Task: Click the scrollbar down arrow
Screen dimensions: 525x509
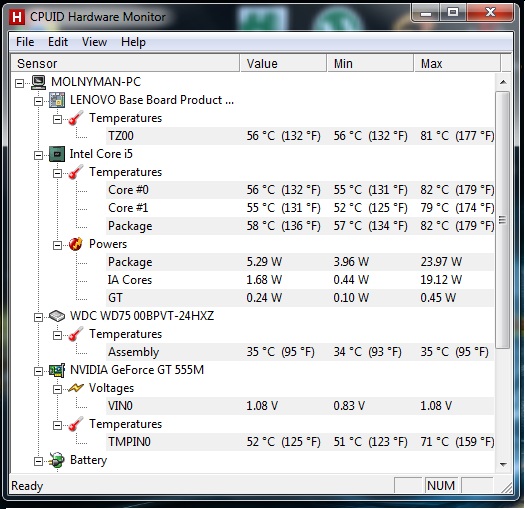Action: click(503, 464)
